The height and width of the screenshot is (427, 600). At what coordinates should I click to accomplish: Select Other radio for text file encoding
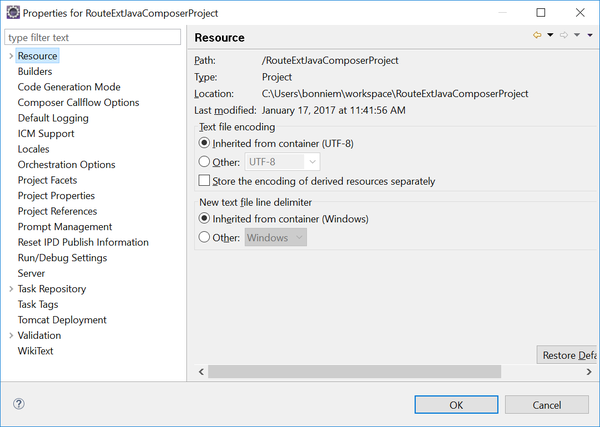coord(204,161)
